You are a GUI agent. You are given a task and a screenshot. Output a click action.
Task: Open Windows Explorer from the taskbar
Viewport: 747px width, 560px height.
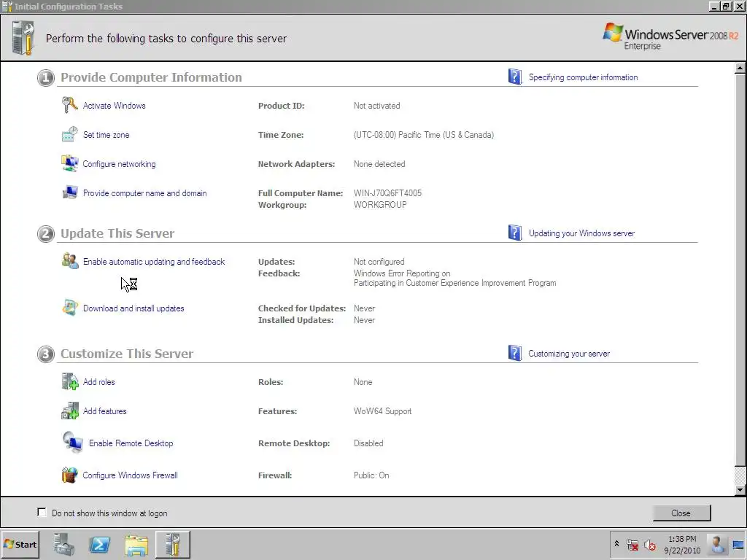coord(136,545)
